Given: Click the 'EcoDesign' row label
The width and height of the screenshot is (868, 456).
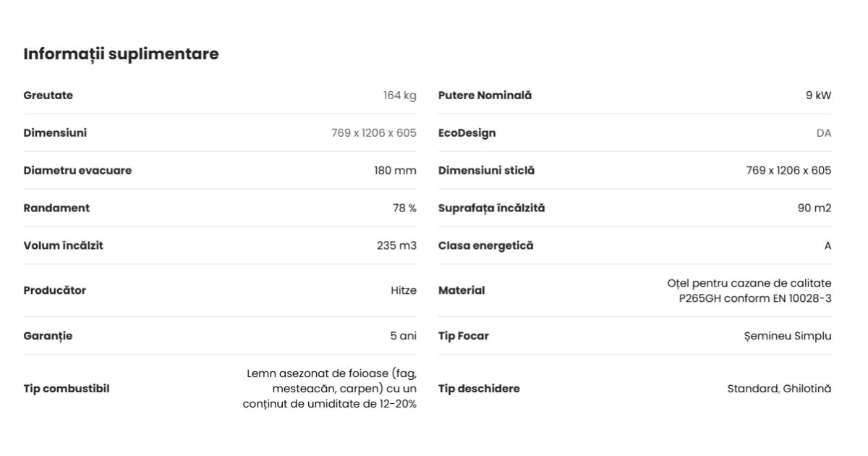Looking at the screenshot, I should pos(467,133).
